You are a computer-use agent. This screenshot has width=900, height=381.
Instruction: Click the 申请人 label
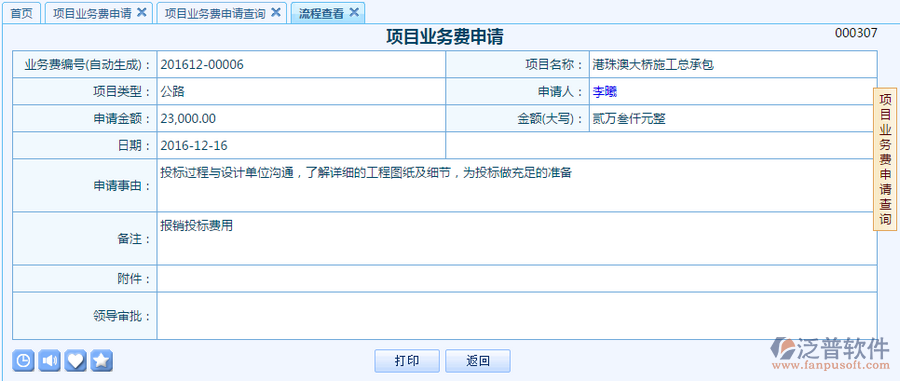click(561, 92)
